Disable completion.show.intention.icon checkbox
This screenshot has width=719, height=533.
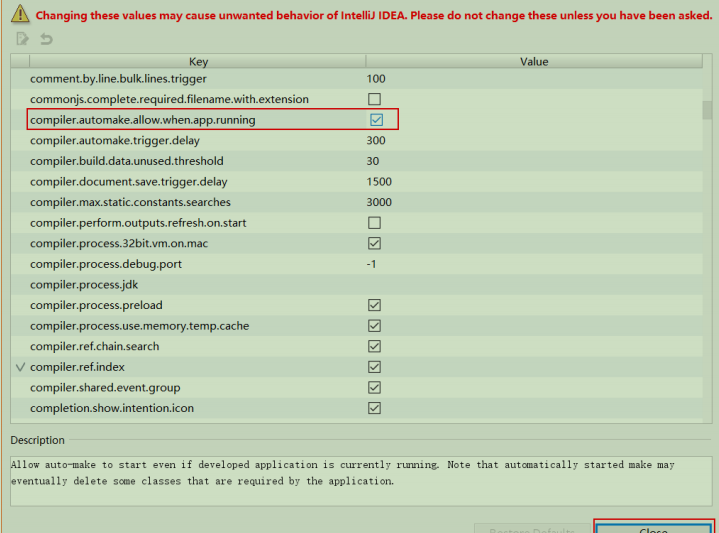coord(374,408)
